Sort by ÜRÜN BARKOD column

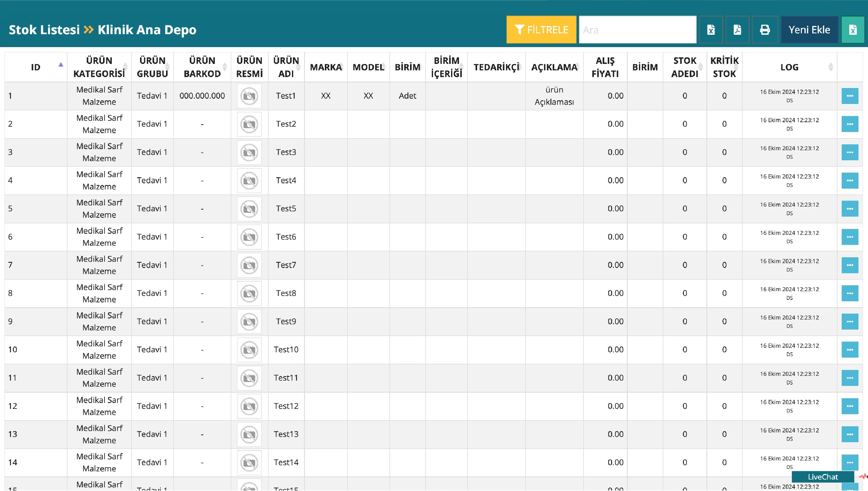click(202, 67)
